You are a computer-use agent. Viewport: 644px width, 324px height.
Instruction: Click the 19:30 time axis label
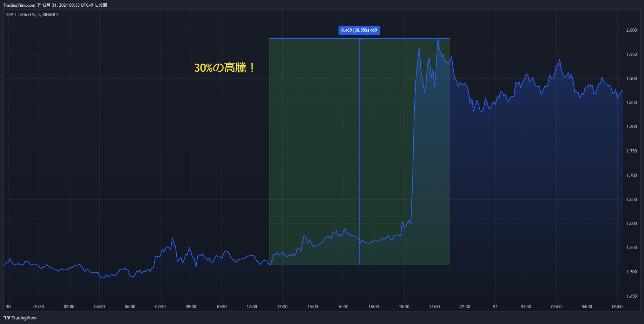click(x=404, y=307)
